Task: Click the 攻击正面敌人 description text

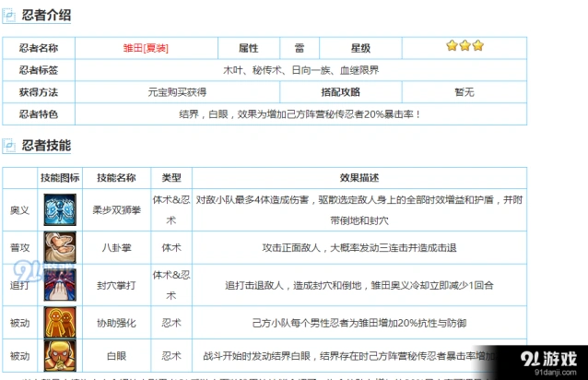Action: [x=359, y=247]
